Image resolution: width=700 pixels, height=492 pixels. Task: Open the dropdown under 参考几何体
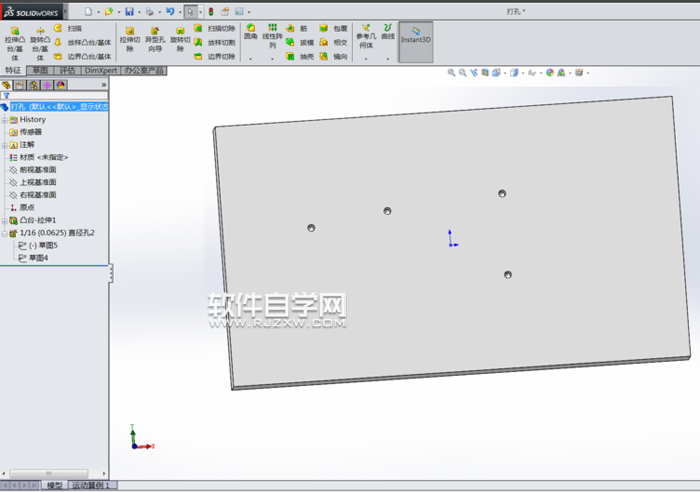point(366,58)
